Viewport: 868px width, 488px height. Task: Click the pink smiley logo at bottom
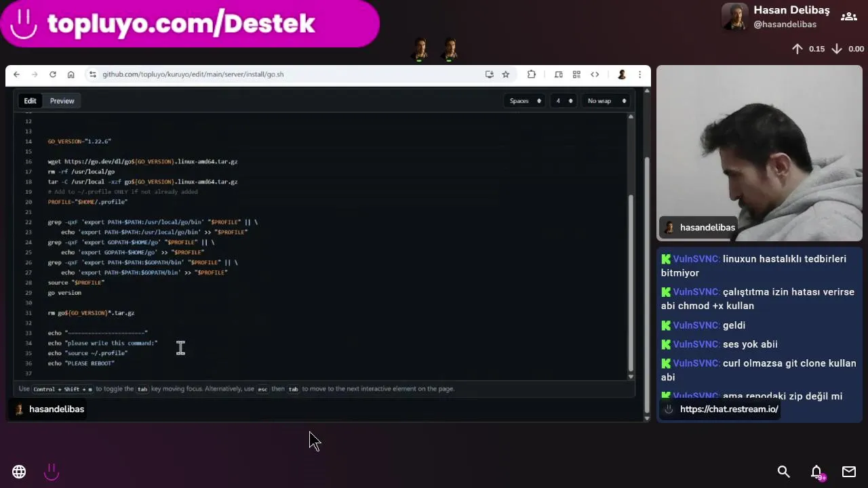(52, 472)
